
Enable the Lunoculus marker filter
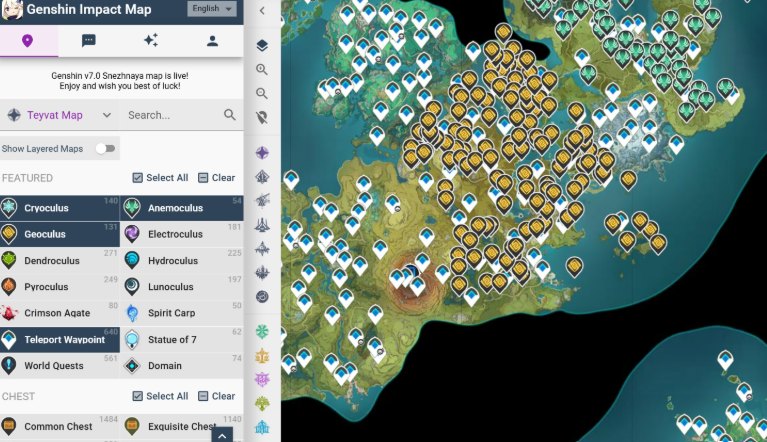(x=182, y=287)
